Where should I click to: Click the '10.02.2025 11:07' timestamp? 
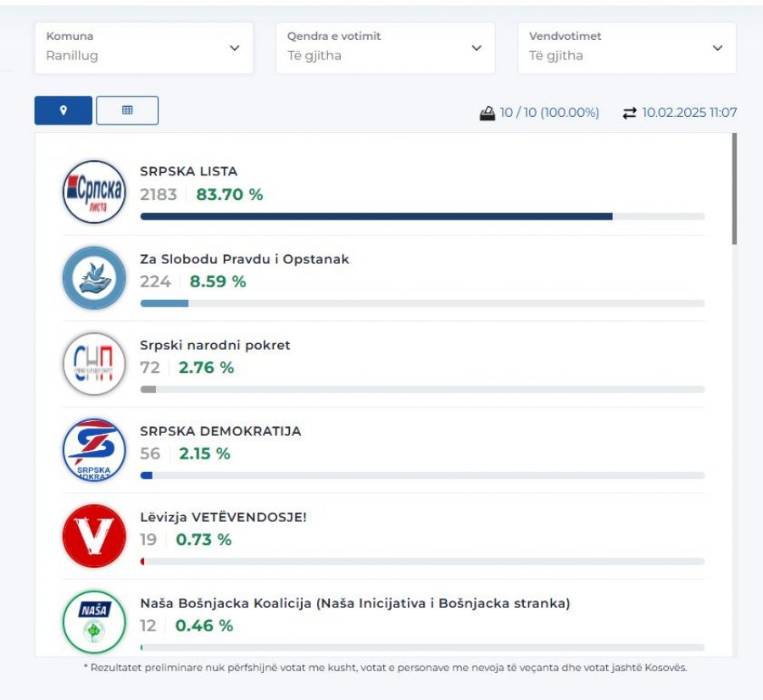tap(689, 113)
